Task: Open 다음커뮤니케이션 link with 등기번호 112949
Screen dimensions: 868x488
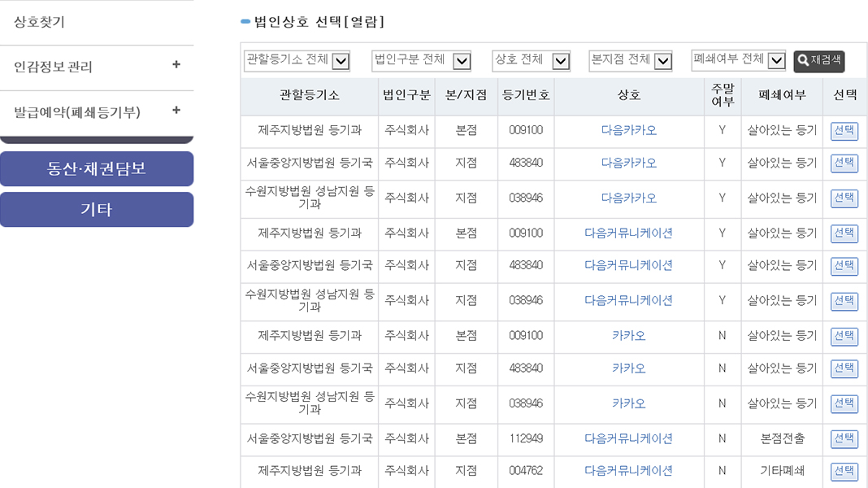Action: [629, 438]
